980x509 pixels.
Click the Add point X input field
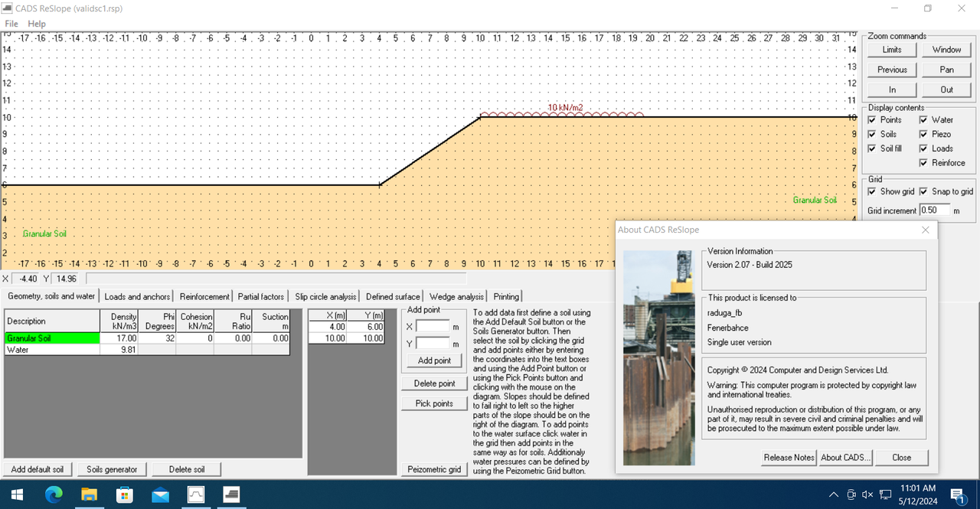coord(433,326)
